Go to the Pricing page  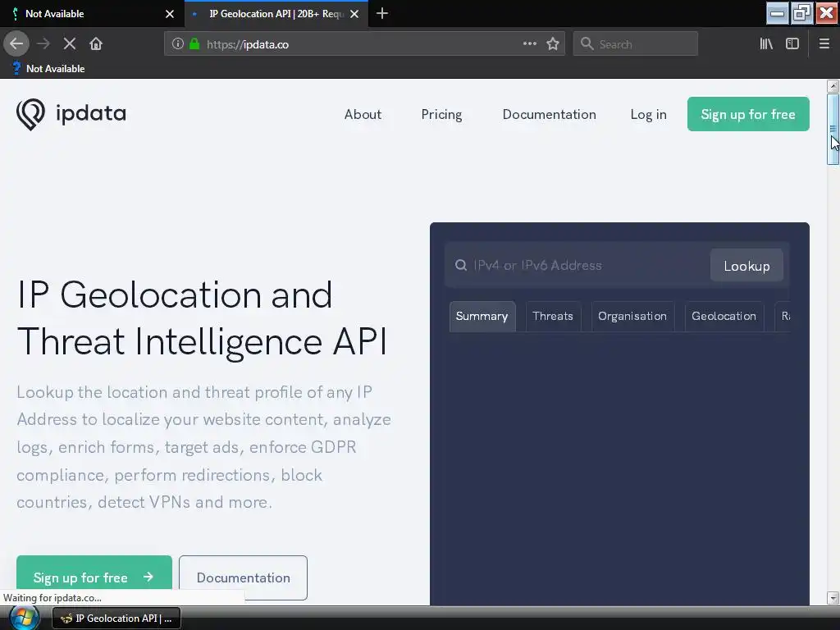(441, 115)
